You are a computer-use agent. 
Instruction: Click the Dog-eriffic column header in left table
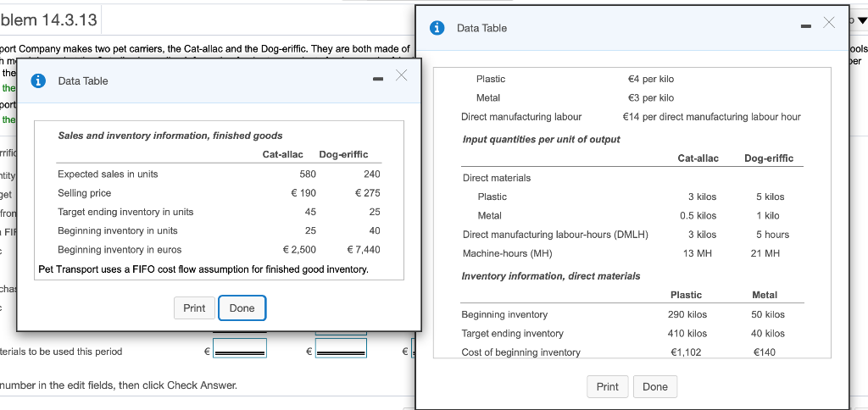[x=344, y=154]
